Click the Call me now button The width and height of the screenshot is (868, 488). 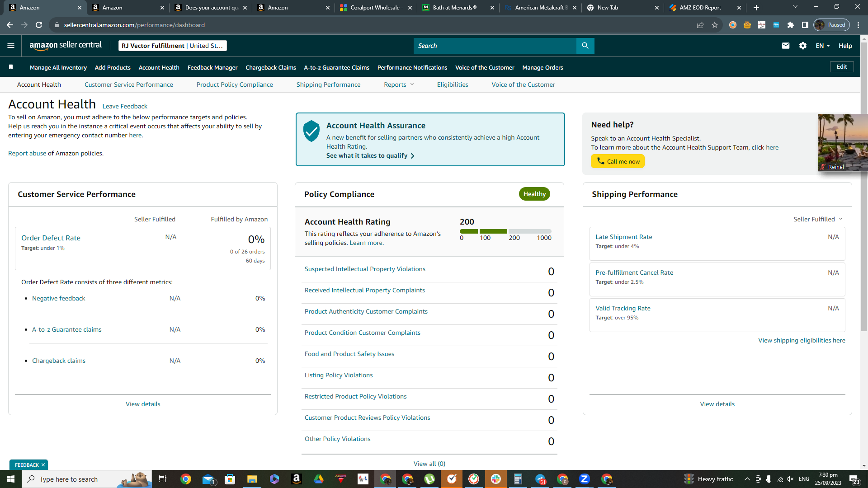[618, 161]
